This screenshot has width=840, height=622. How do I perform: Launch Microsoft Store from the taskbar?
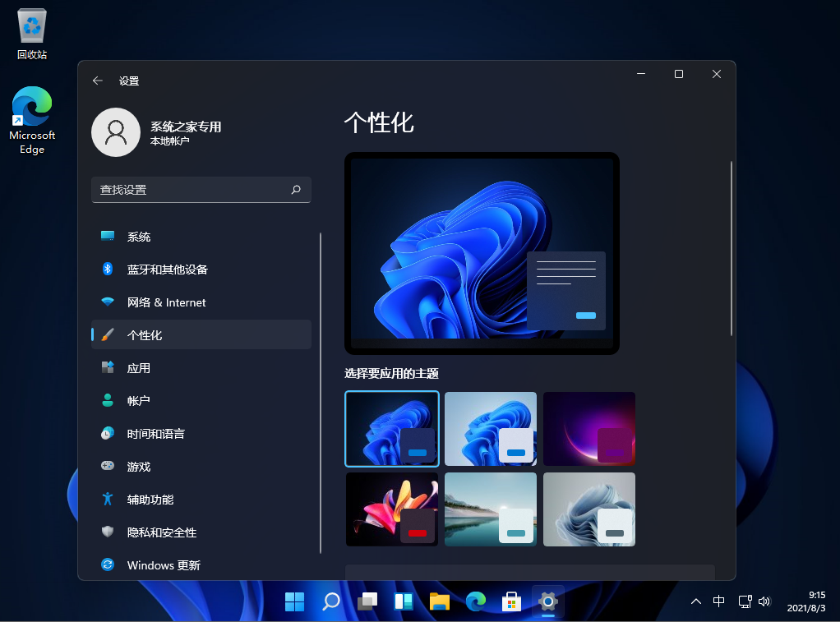tap(512, 602)
